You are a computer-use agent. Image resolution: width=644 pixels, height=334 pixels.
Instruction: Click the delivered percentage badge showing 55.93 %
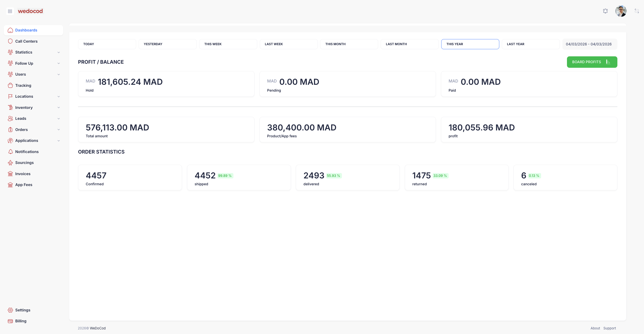tap(333, 175)
